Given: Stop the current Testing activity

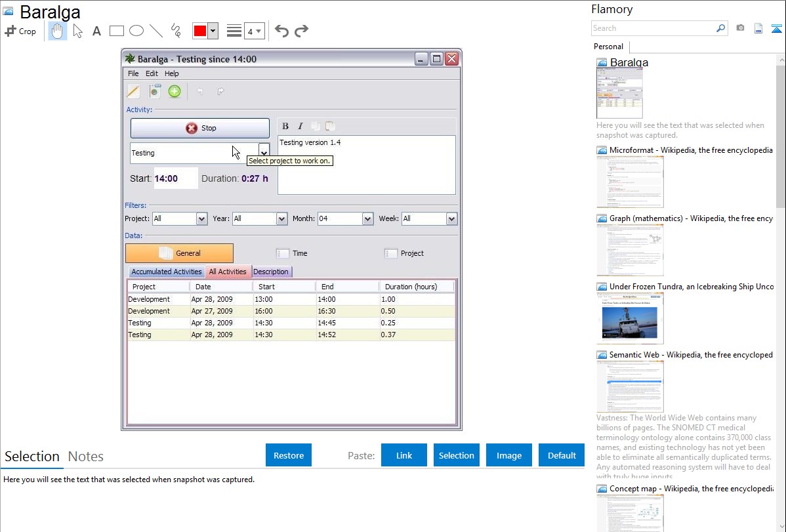Looking at the screenshot, I should tap(200, 128).
